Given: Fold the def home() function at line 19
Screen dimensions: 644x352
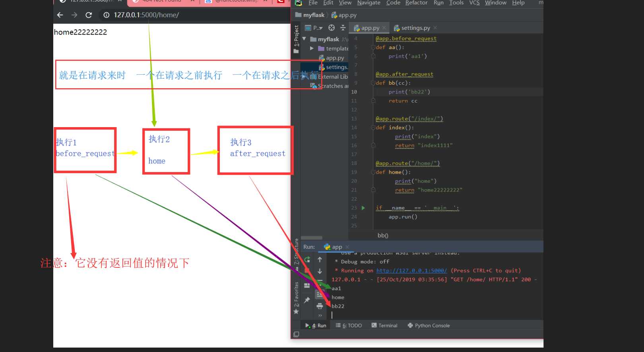Looking at the screenshot, I should [373, 172].
